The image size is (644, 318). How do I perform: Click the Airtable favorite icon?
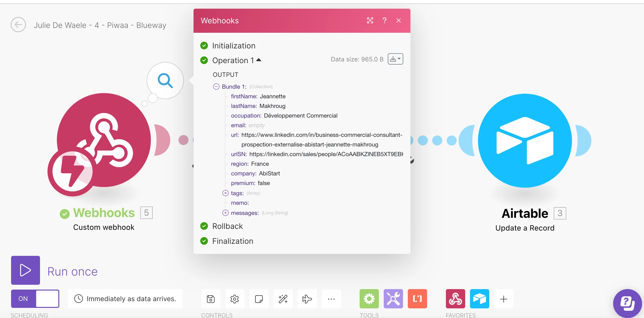(x=479, y=299)
